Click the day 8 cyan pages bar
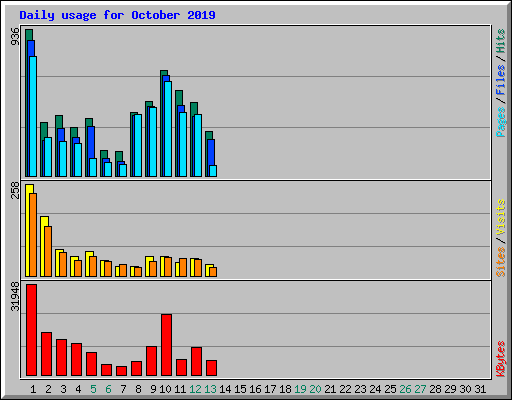Screen dimensions: 512x400 click(138, 145)
